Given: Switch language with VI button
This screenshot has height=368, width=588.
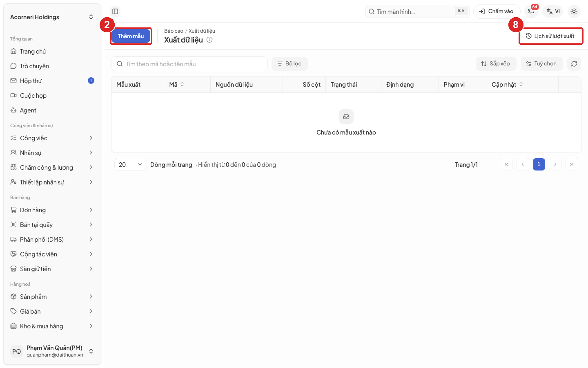Looking at the screenshot, I should coord(553,11).
